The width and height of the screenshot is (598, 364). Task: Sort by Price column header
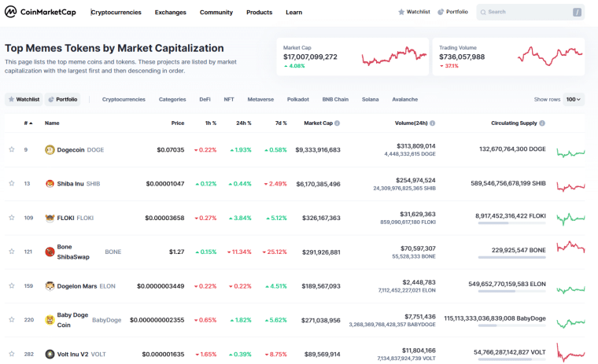coord(178,123)
